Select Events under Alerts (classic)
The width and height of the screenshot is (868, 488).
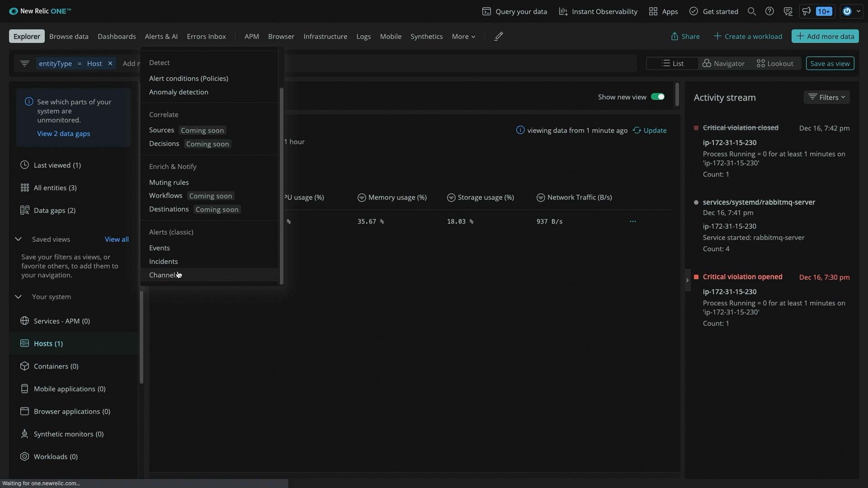(160, 248)
